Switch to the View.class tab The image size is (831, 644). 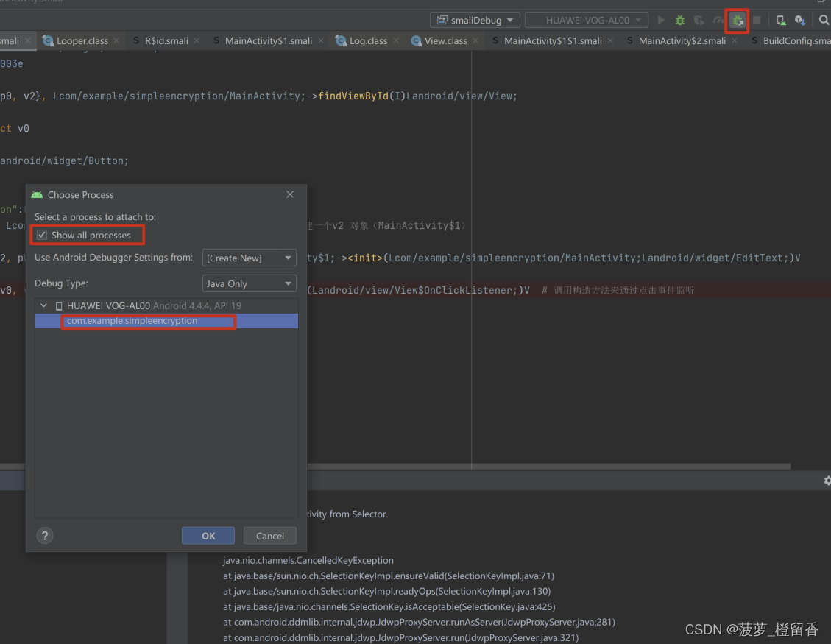[x=445, y=40]
